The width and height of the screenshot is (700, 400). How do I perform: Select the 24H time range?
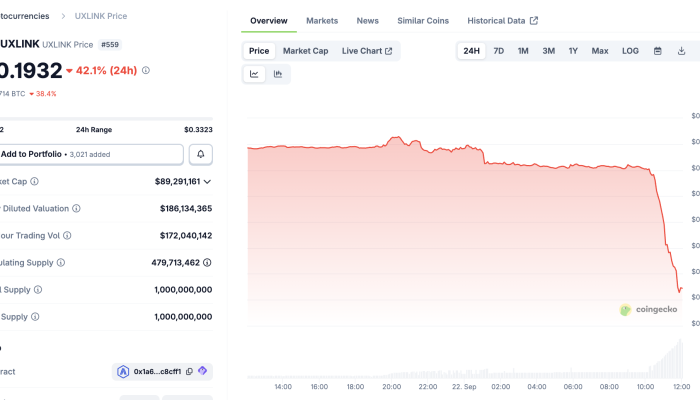pos(471,51)
